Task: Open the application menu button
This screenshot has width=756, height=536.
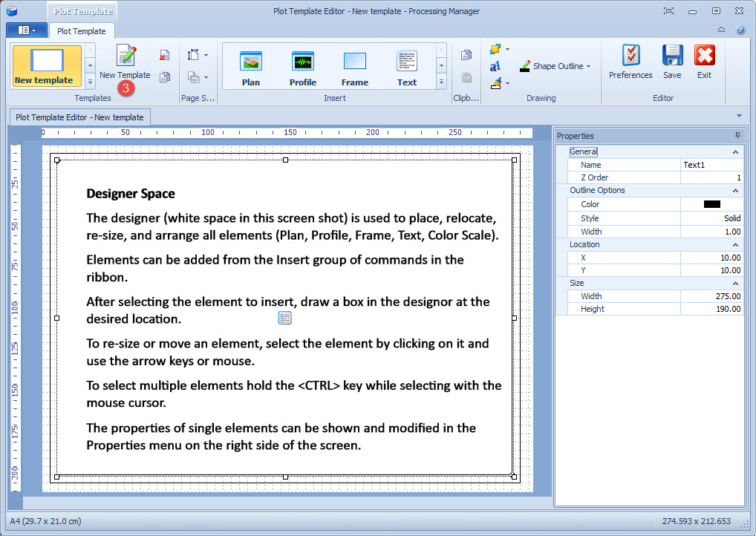Action: click(x=27, y=30)
